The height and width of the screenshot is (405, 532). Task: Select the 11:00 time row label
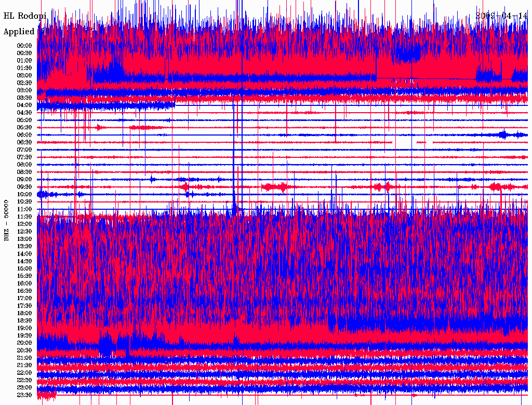pos(24,209)
